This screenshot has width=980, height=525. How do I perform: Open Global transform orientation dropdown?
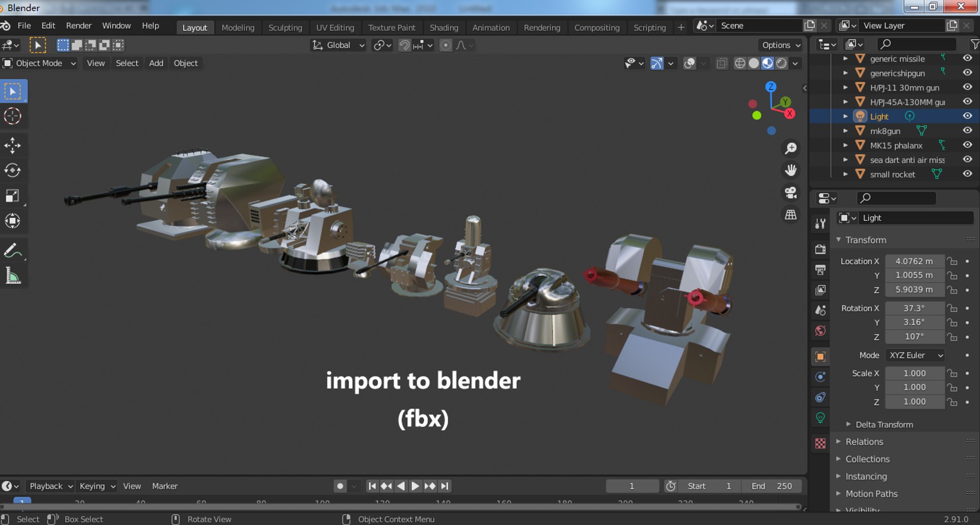coord(338,45)
